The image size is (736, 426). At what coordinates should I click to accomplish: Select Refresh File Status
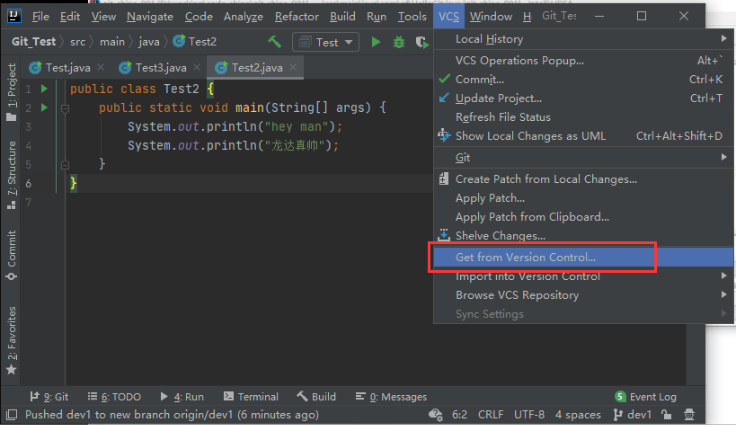[x=583, y=117]
